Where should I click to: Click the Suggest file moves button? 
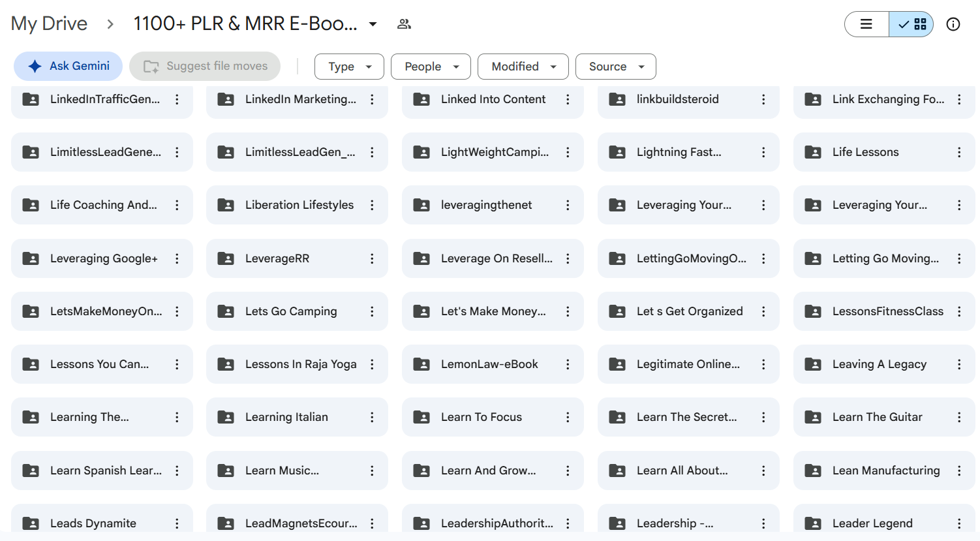click(205, 66)
